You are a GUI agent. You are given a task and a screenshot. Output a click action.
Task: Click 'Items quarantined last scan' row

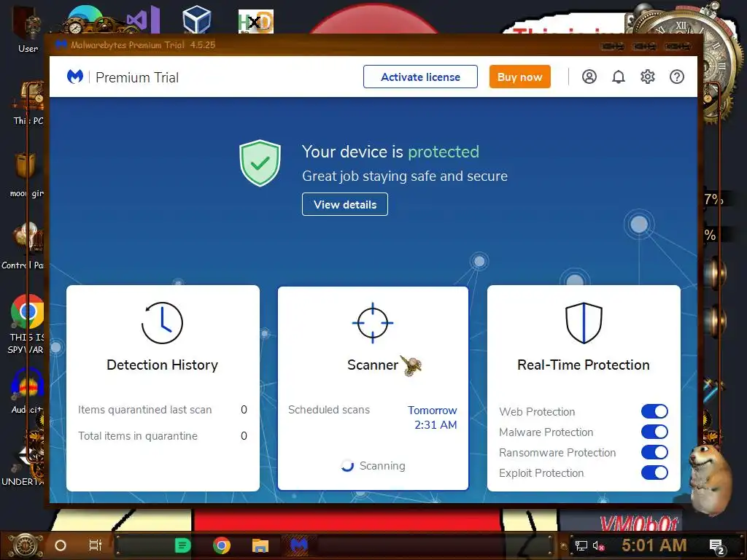163,410
